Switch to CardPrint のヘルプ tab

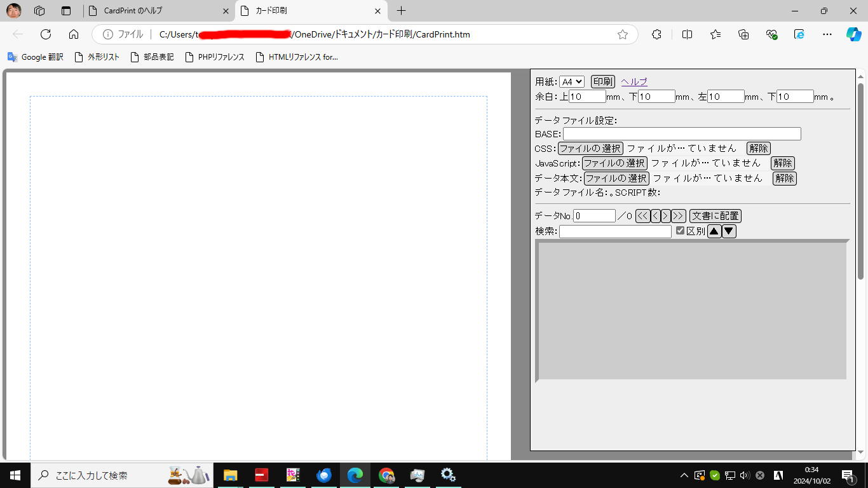159,11
